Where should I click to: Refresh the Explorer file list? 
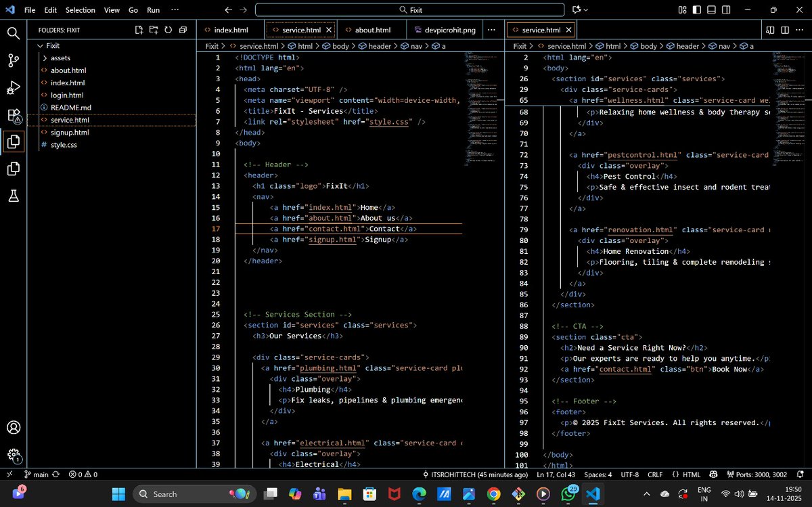coord(168,30)
